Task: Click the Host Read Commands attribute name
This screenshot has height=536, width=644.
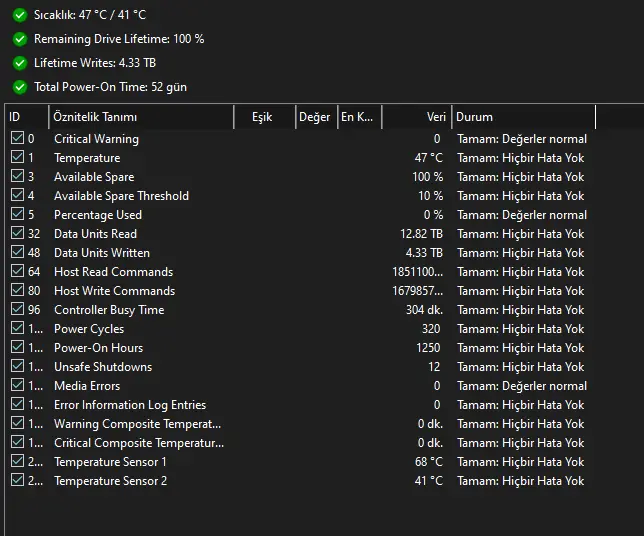Action: click(x=114, y=272)
